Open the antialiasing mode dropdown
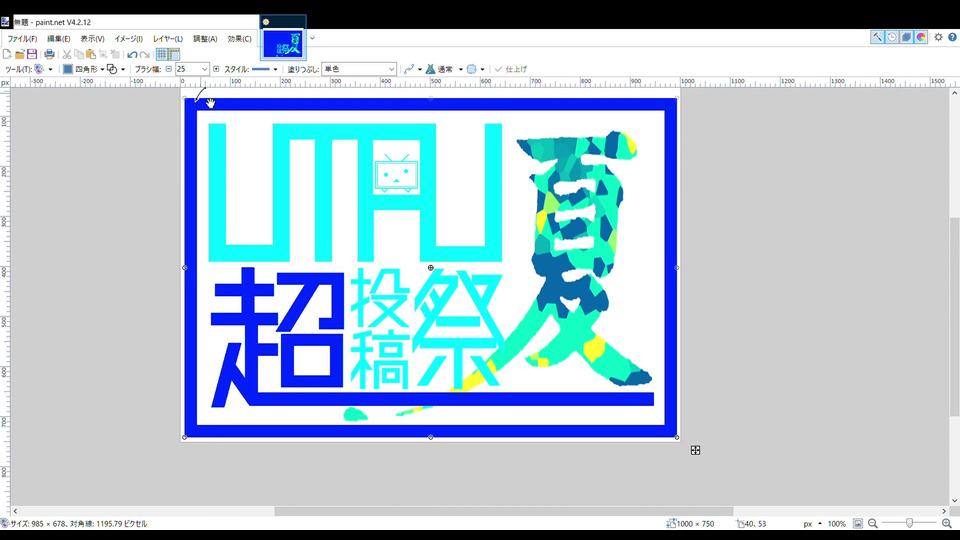Screen dimensions: 960x540 pos(413,69)
